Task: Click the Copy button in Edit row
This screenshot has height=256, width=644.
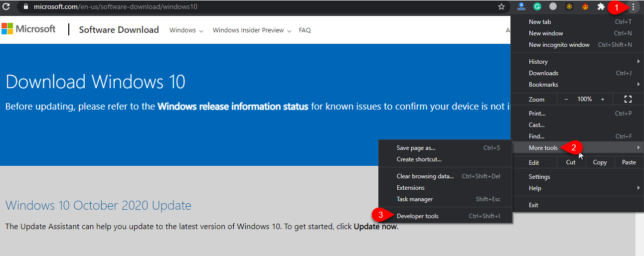Action: [x=600, y=162]
